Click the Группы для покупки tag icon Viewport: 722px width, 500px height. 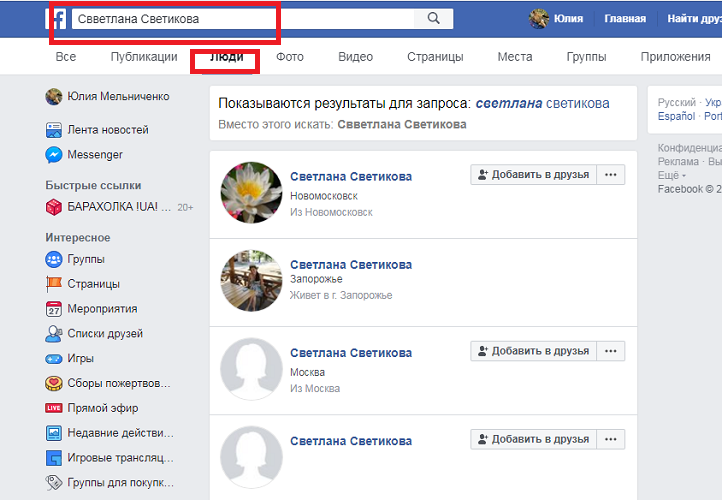(x=54, y=483)
